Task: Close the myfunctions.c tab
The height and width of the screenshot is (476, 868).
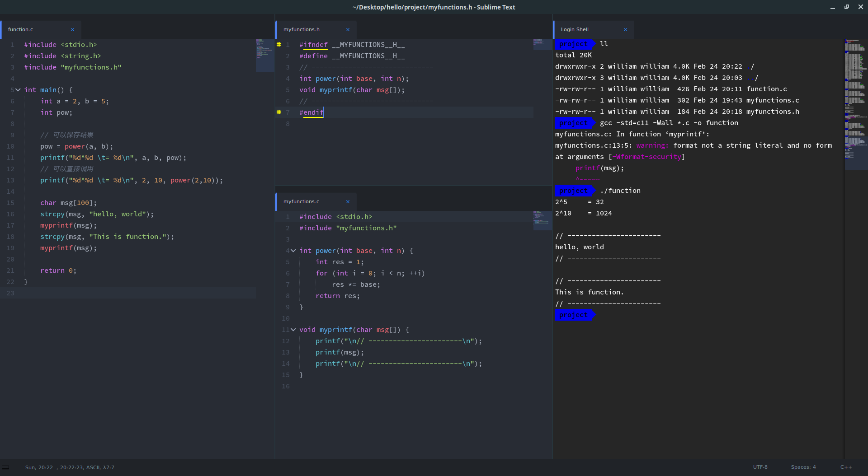Action: click(x=348, y=202)
